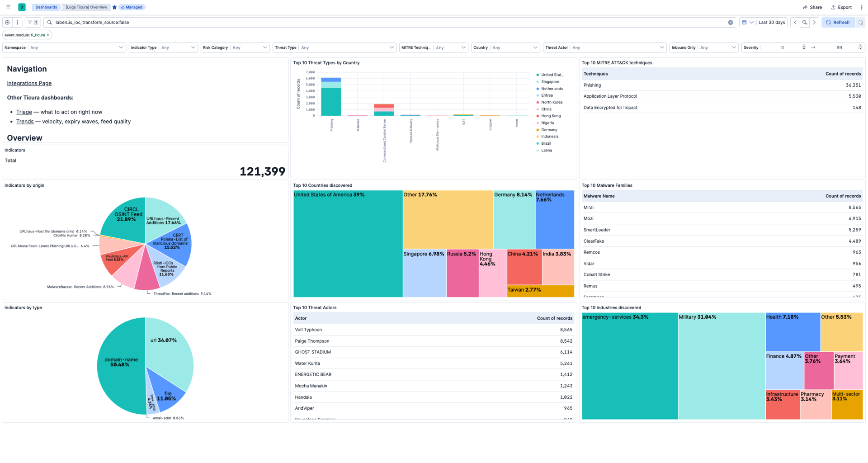The width and height of the screenshot is (868, 463).
Task: Select the Cobalt Strike malware row
Action: coord(722,274)
